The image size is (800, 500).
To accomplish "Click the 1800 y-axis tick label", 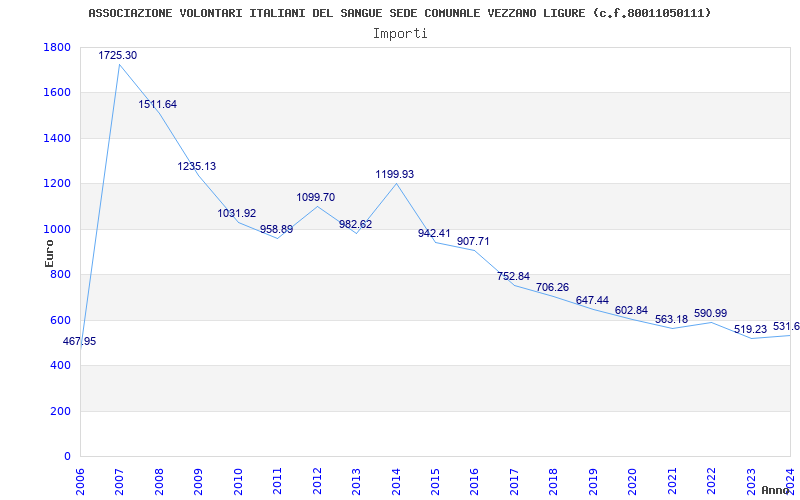I will click(57, 47).
